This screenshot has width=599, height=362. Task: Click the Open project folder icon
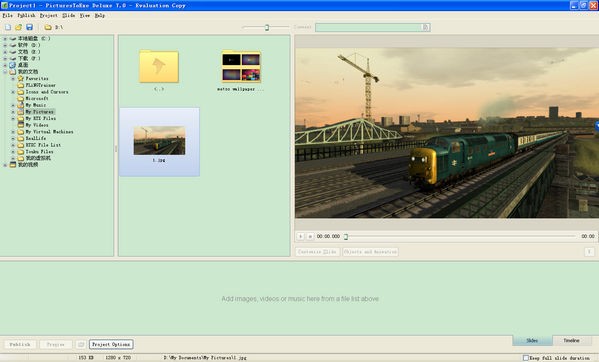coord(18,27)
